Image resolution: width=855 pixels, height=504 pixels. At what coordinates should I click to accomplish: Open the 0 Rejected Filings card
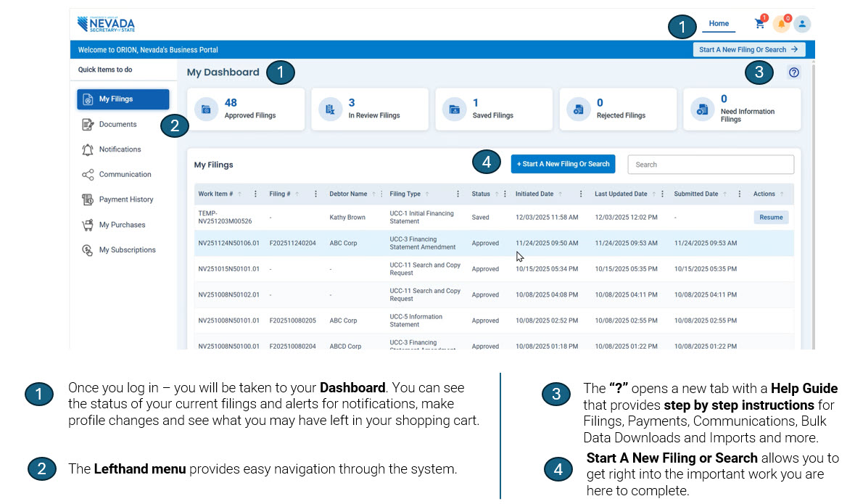(x=618, y=109)
